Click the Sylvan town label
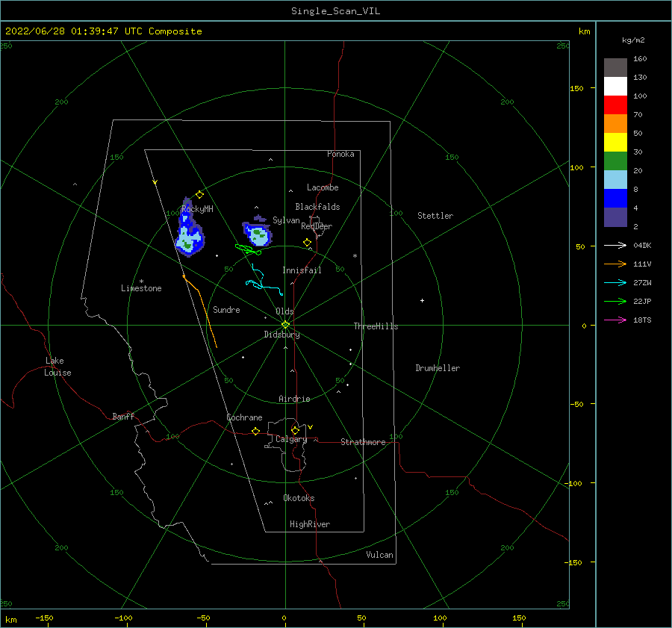Screen dimensions: 672x628 pyautogui.click(x=286, y=220)
